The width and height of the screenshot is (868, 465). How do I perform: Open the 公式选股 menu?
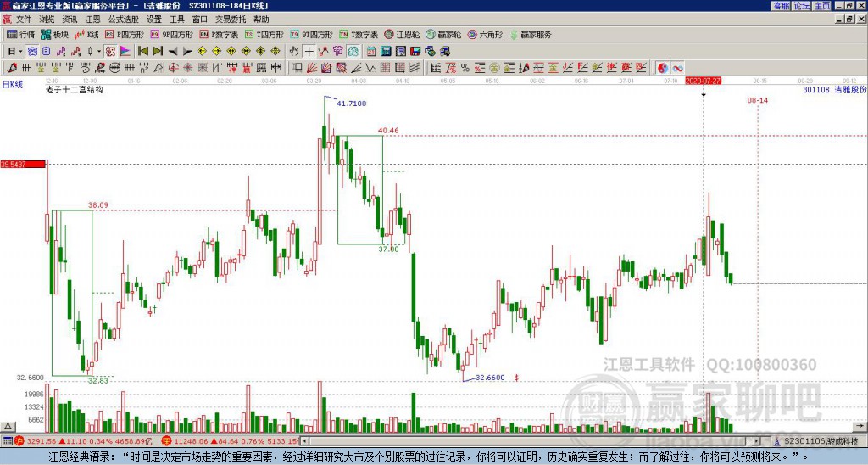point(124,20)
